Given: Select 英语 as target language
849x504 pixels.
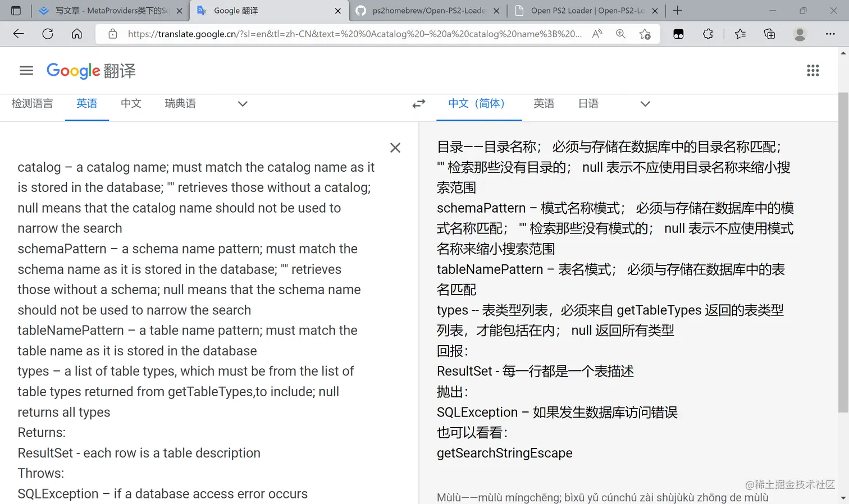Looking at the screenshot, I should coord(544,104).
